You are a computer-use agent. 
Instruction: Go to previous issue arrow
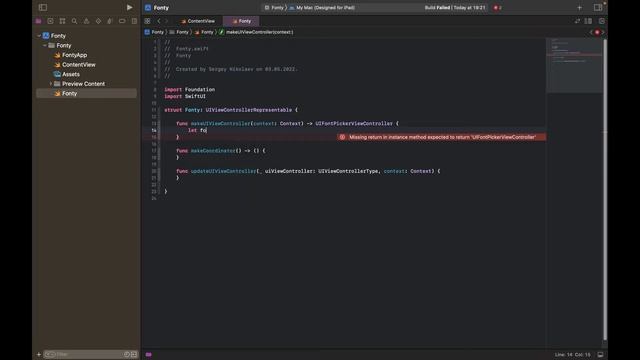[591, 32]
